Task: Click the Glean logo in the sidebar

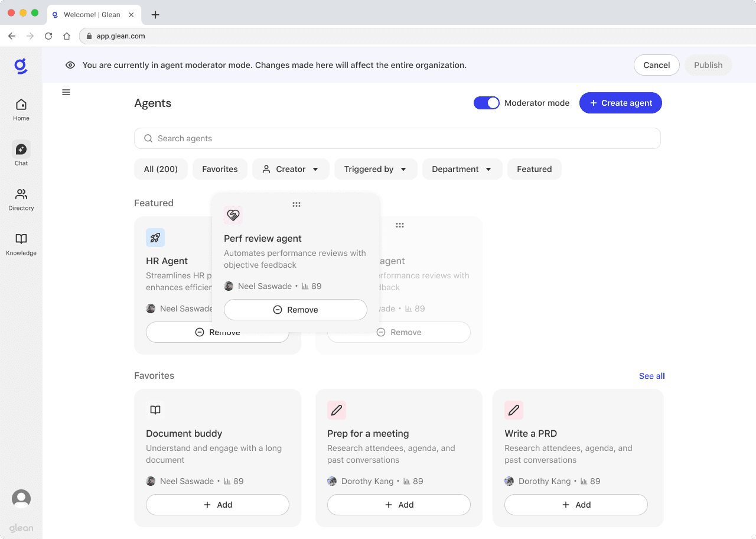Action: point(21,66)
